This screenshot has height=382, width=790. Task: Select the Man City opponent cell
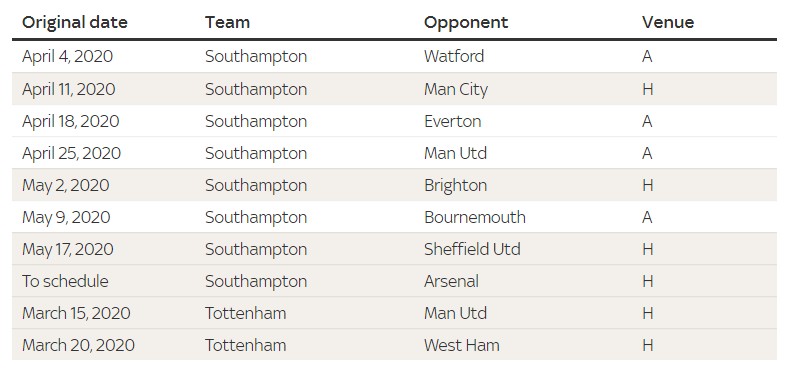[x=456, y=89]
